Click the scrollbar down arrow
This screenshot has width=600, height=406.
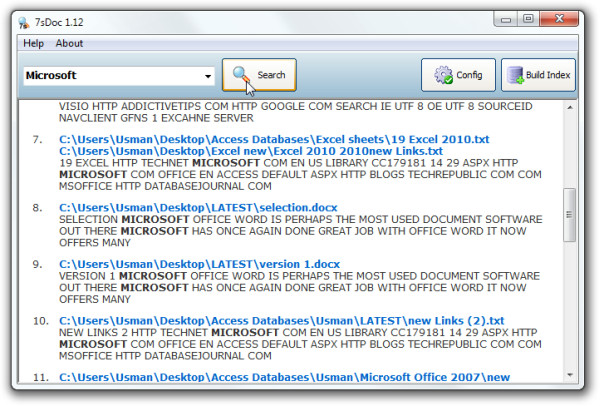click(570, 375)
